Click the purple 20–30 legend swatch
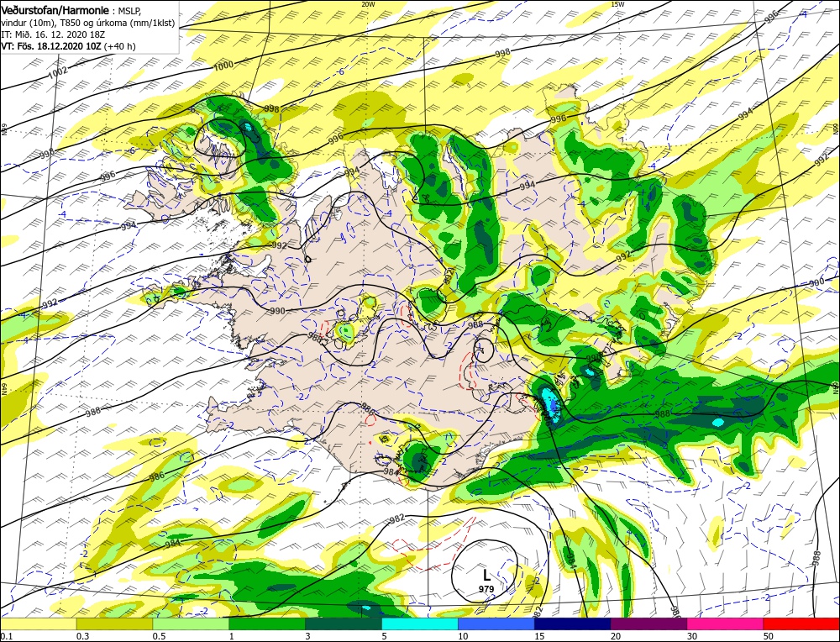Viewport: 840px width, 642px height. pos(648,624)
